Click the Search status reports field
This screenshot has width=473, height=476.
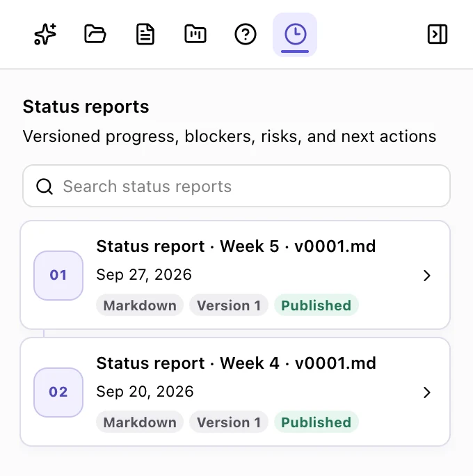pyautogui.click(x=236, y=186)
